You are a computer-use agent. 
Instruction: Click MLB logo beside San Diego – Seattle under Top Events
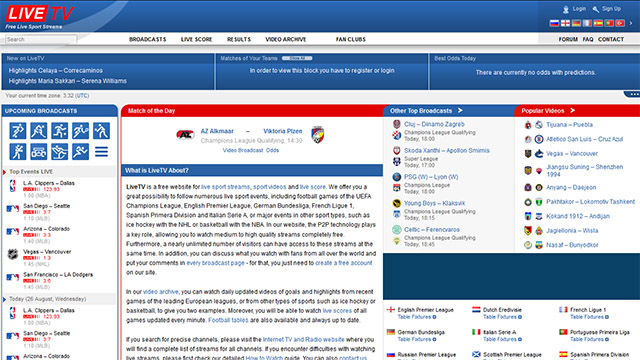pyautogui.click(x=13, y=209)
